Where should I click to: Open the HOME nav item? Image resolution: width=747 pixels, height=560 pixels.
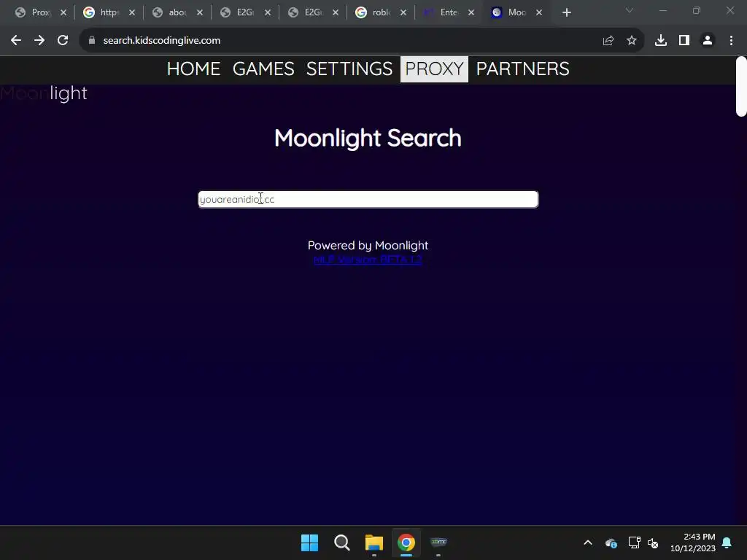193,69
